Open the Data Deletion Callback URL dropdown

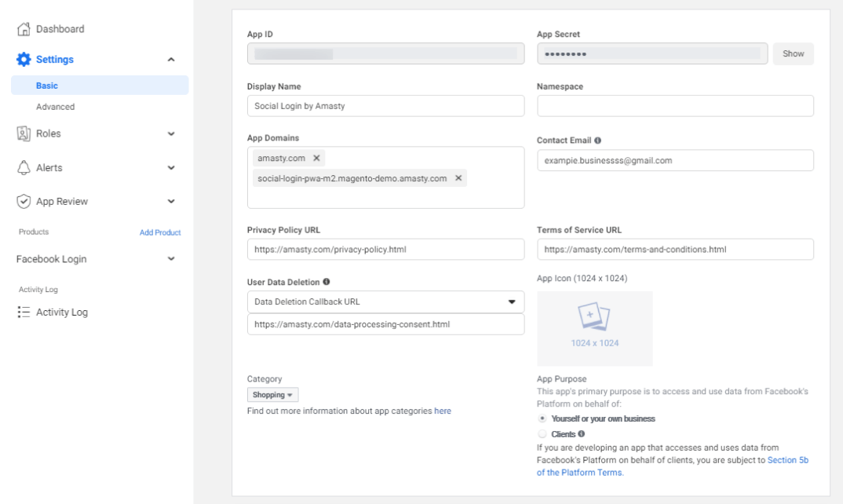(x=385, y=301)
